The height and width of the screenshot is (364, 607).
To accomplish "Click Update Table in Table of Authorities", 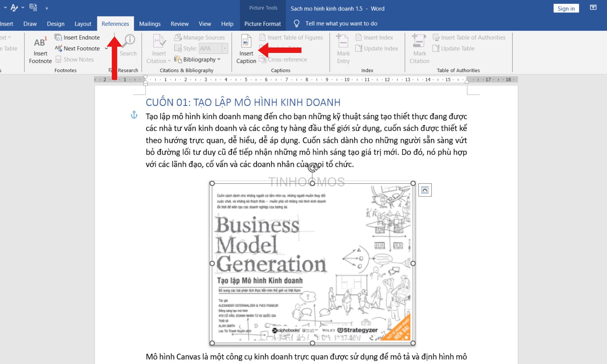I will pyautogui.click(x=454, y=49).
